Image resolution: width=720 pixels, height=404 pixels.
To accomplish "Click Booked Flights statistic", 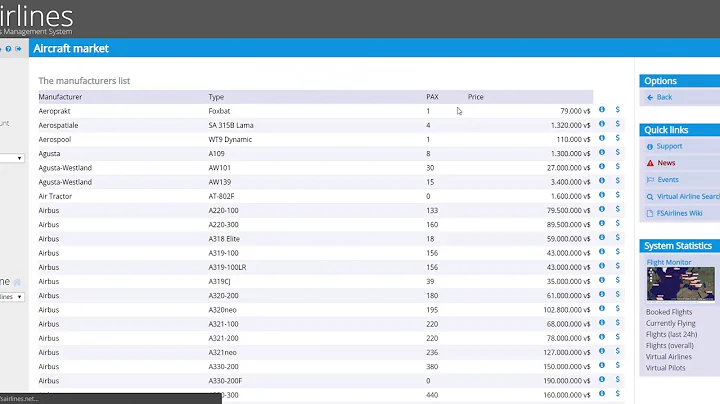I will (669, 312).
